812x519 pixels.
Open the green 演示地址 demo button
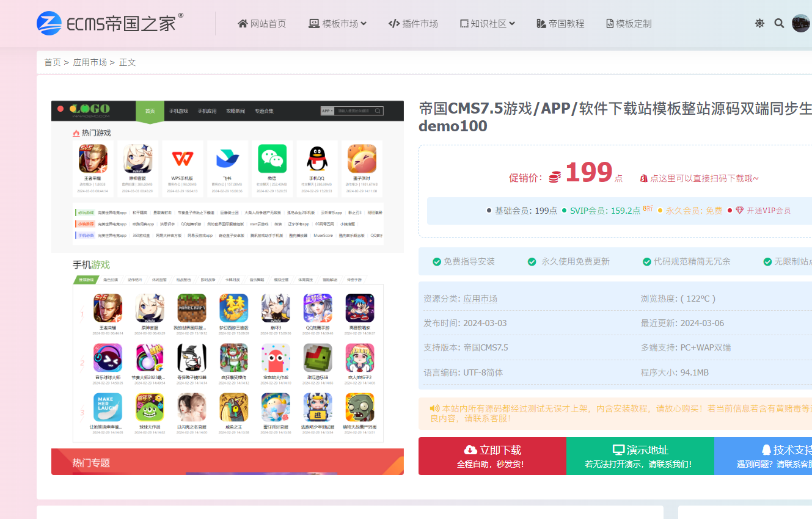[640, 456]
